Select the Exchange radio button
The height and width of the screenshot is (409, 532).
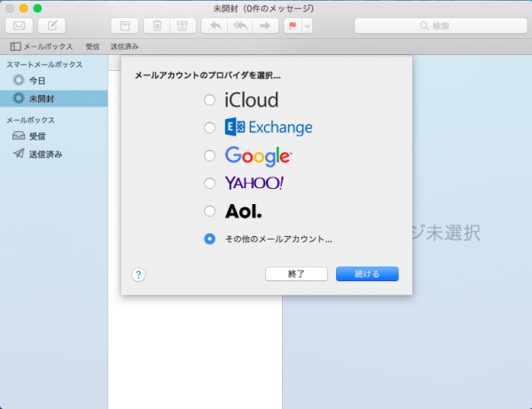pyautogui.click(x=209, y=128)
